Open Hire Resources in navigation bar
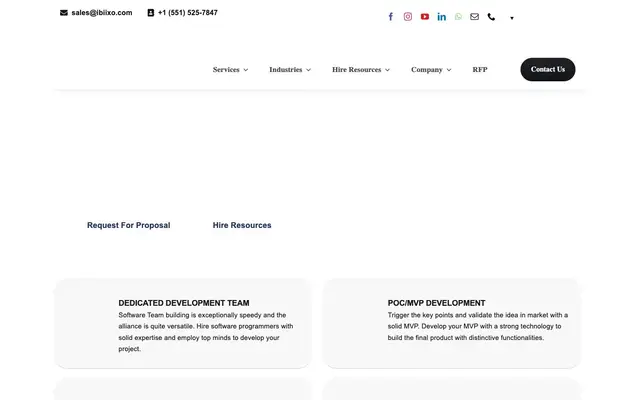Image resolution: width=640 pixels, height=400 pixels. tap(356, 69)
